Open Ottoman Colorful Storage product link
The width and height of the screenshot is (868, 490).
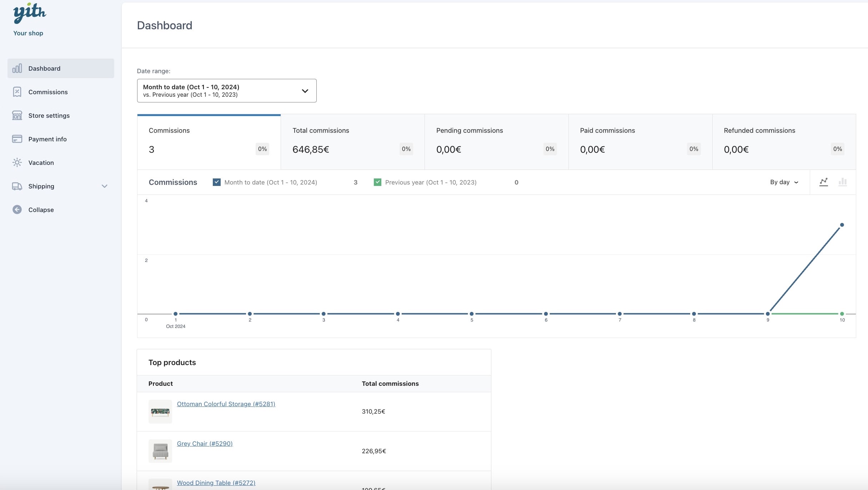click(226, 404)
